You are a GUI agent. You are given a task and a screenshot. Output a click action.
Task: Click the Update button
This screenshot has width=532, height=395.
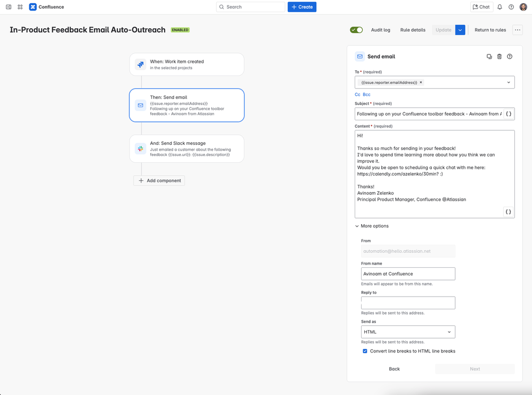[444, 30]
